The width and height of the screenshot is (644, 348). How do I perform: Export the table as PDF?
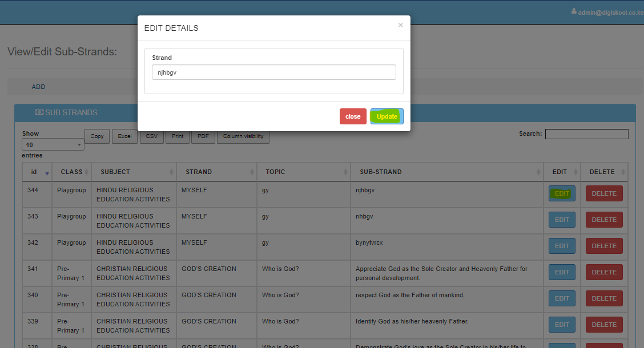tap(203, 136)
